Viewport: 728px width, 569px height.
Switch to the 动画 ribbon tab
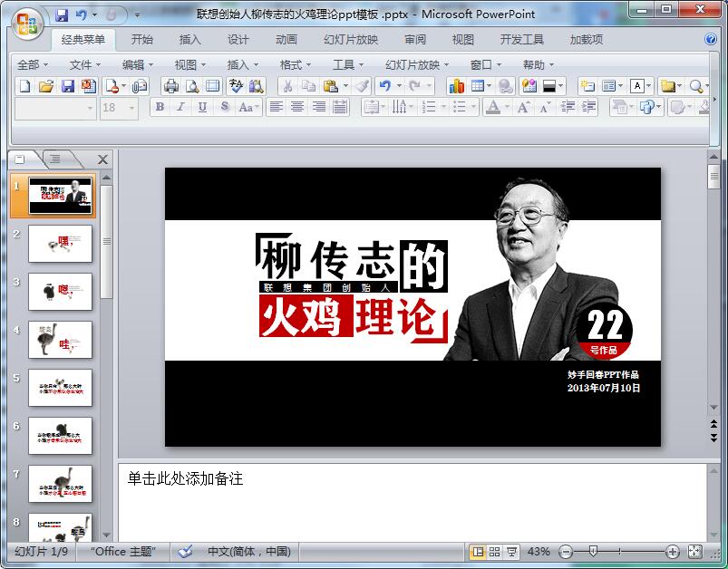(x=286, y=40)
